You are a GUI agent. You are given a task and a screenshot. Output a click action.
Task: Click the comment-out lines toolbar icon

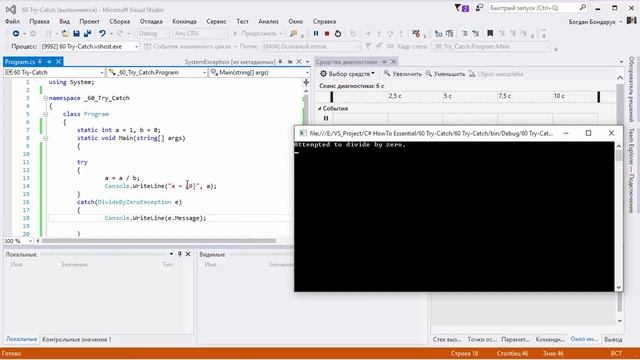pyautogui.click(x=464, y=33)
